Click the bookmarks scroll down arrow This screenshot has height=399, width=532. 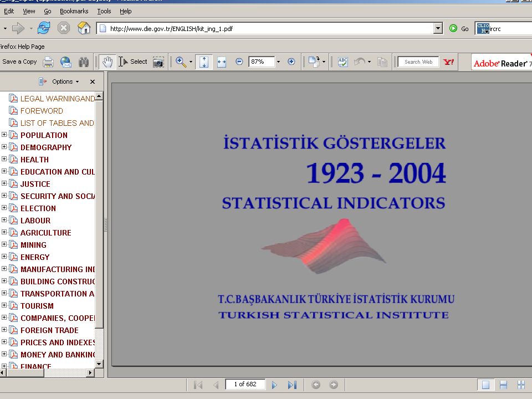click(x=99, y=364)
